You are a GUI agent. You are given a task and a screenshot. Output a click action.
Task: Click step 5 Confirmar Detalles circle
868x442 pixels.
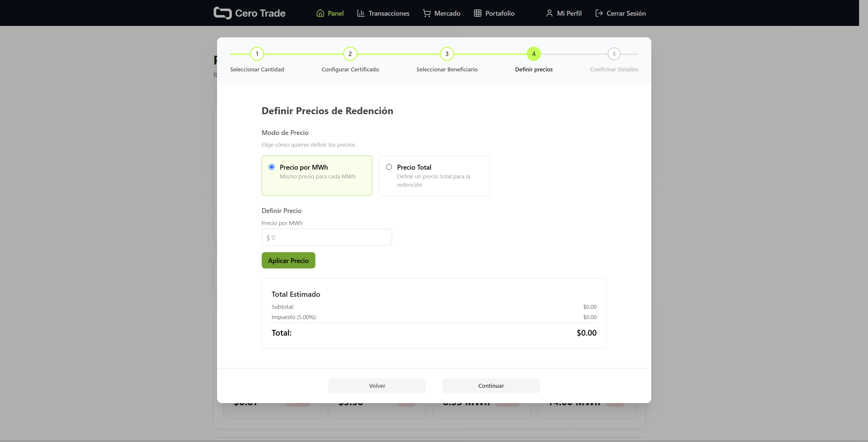click(x=614, y=54)
